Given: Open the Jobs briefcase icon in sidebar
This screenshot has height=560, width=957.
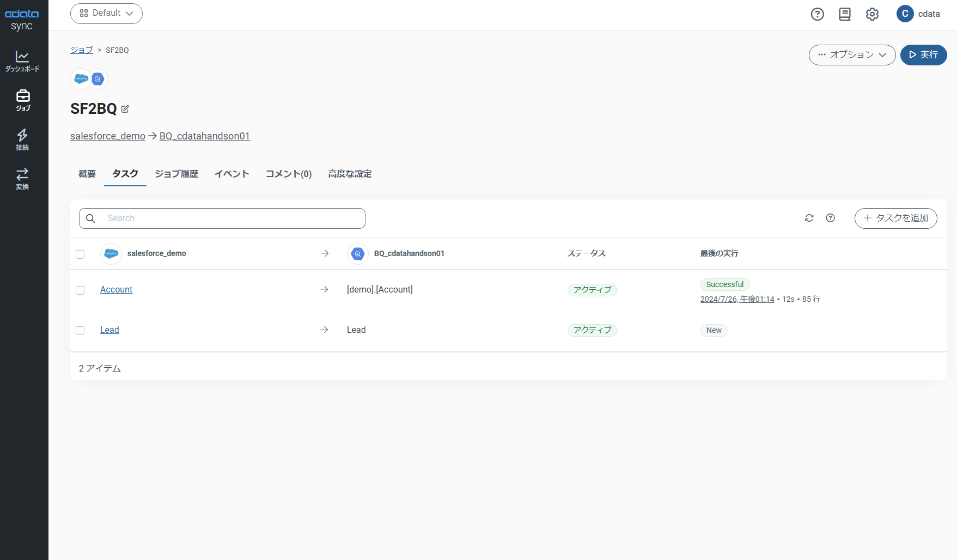Looking at the screenshot, I should tap(23, 100).
